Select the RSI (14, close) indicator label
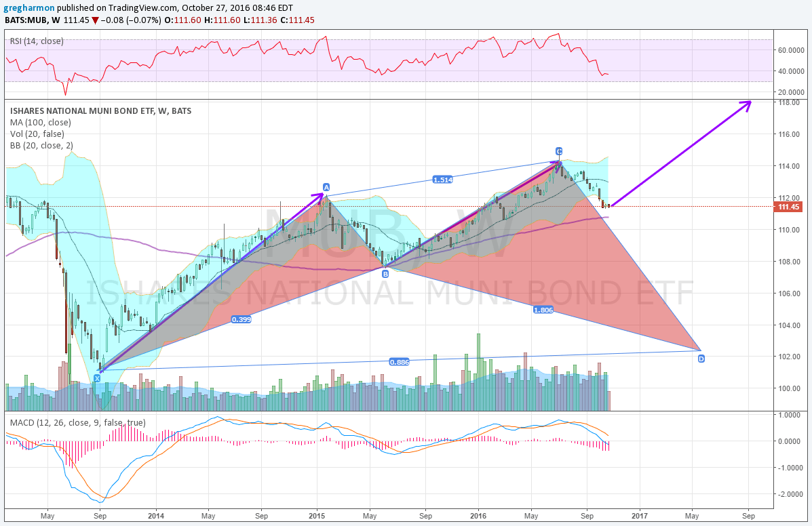The image size is (812, 526). (36, 41)
